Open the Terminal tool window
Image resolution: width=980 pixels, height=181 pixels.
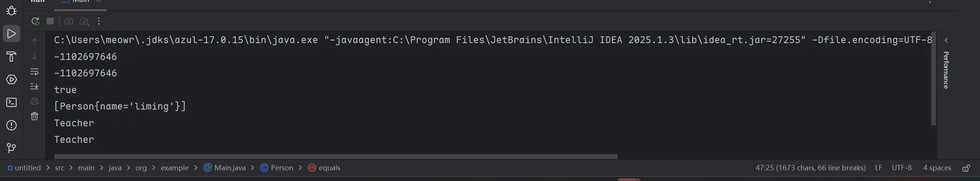[x=11, y=102]
